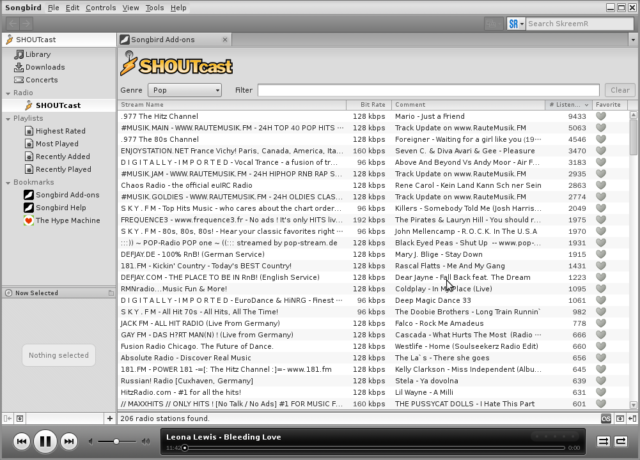Pause playback

click(x=45, y=441)
